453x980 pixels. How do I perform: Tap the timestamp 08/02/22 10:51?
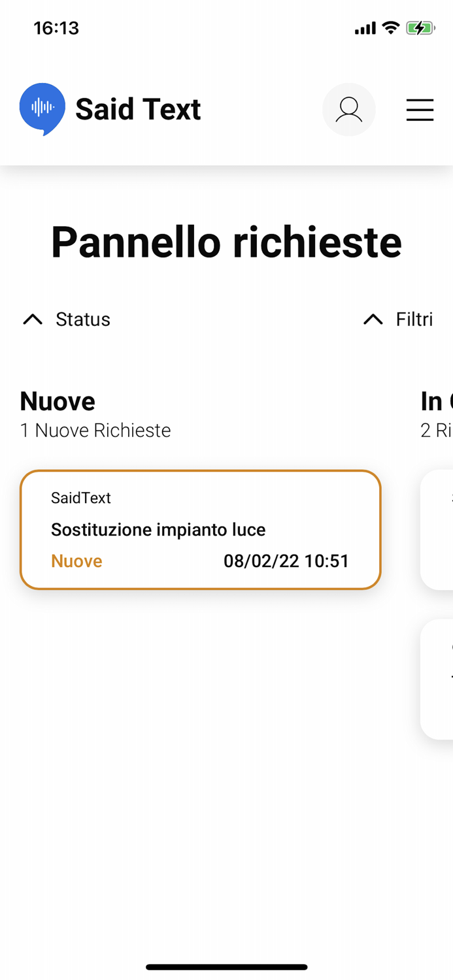pos(286,561)
